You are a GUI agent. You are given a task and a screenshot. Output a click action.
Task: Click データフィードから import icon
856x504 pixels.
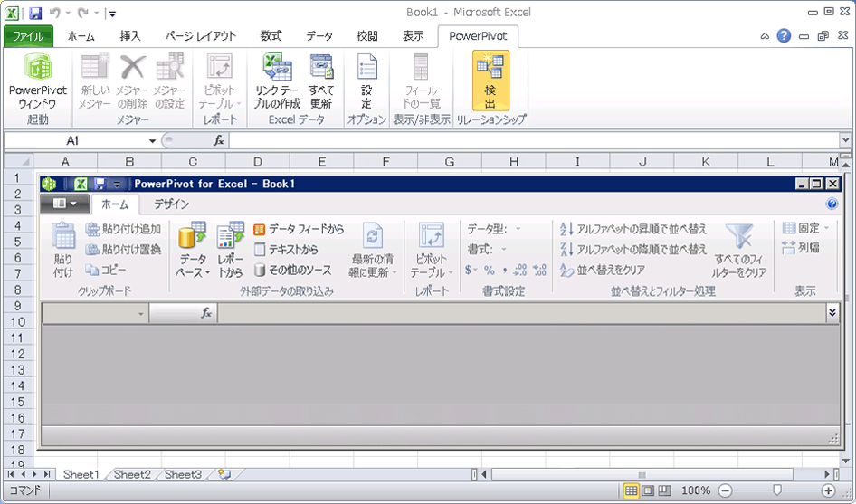(x=299, y=230)
